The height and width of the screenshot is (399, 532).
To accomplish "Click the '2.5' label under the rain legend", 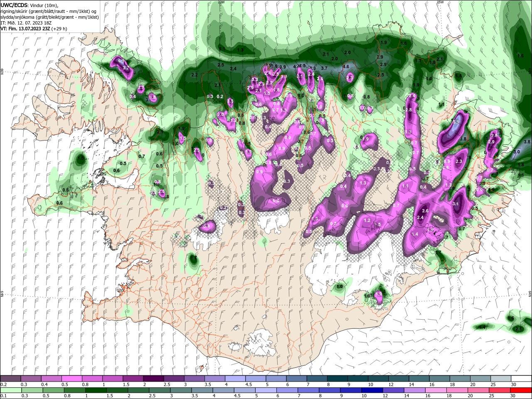I will coord(152,396).
